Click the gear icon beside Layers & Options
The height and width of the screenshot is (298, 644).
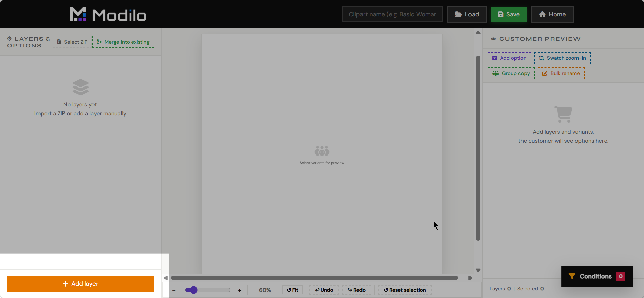pyautogui.click(x=9, y=39)
